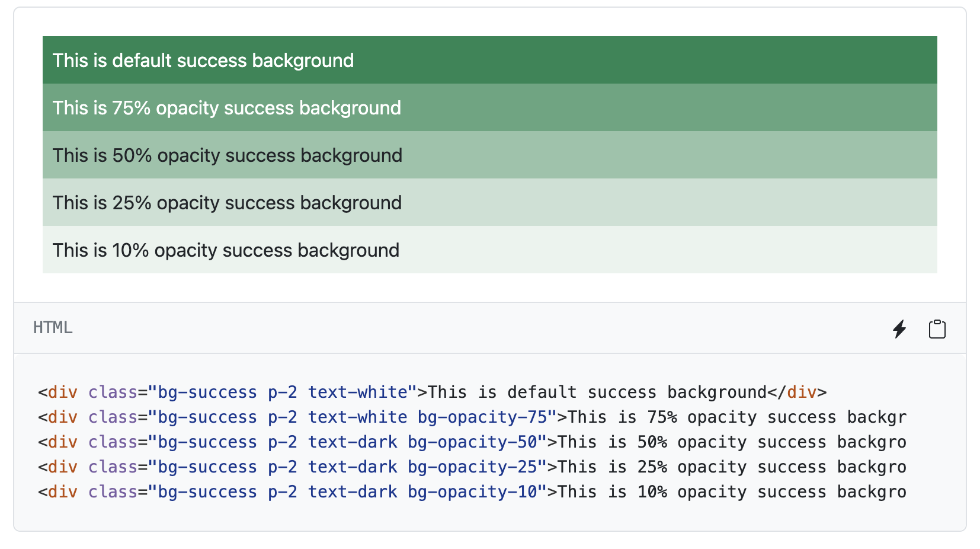The width and height of the screenshot is (980, 549).
Task: Click the lightning bolt run icon
Action: coord(900,329)
